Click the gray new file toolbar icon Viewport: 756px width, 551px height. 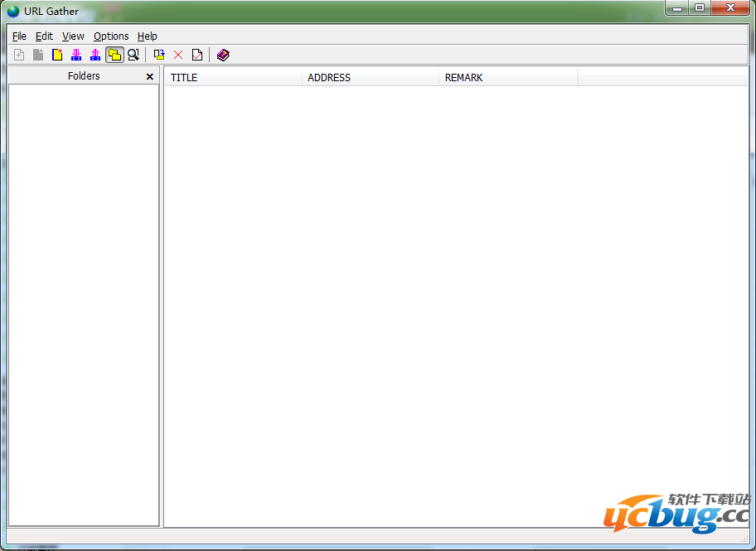[x=38, y=55]
